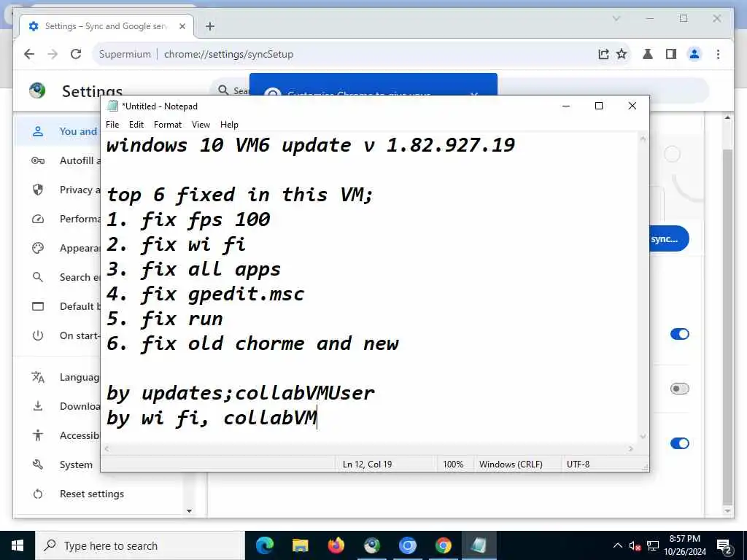Click the search settings field

(x=231, y=90)
